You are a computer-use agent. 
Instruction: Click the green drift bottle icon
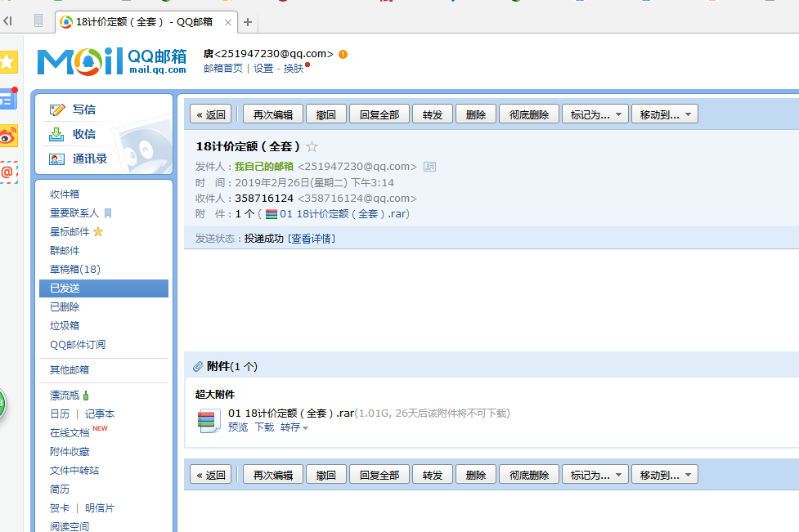tap(86, 395)
